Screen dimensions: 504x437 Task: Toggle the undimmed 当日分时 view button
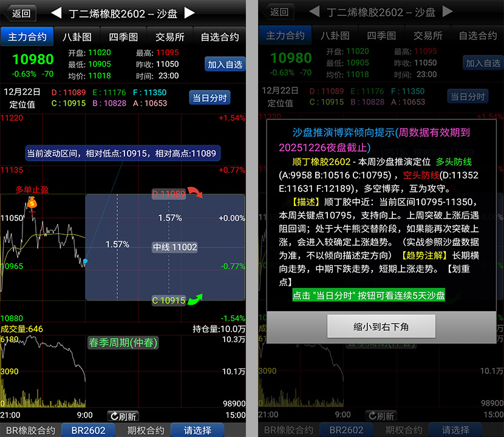point(209,98)
